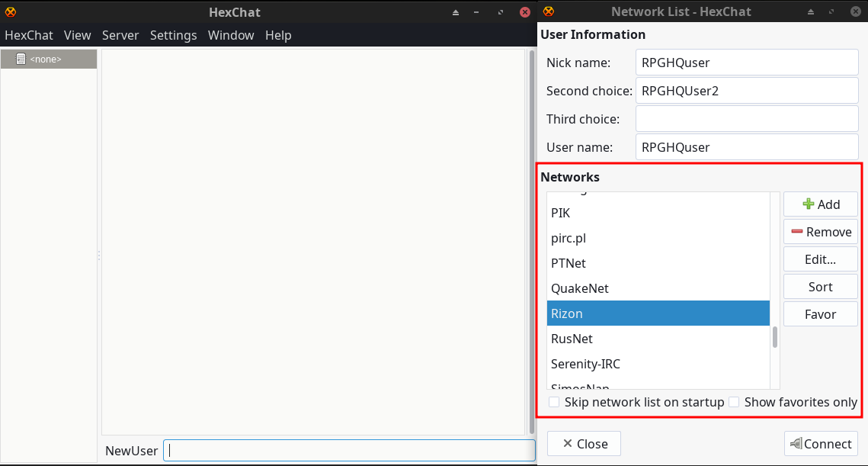
Task: Open the Window menu
Action: 231,35
